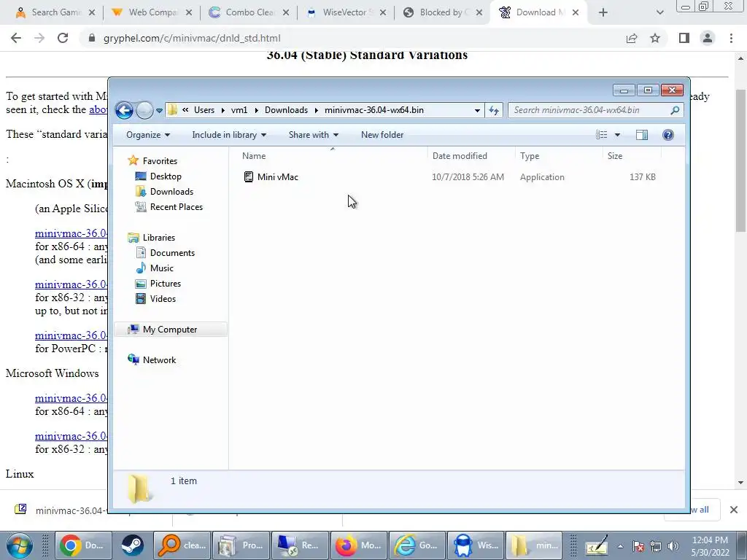Toggle Chrome side panel
The height and width of the screenshot is (560, 747).
(x=684, y=38)
